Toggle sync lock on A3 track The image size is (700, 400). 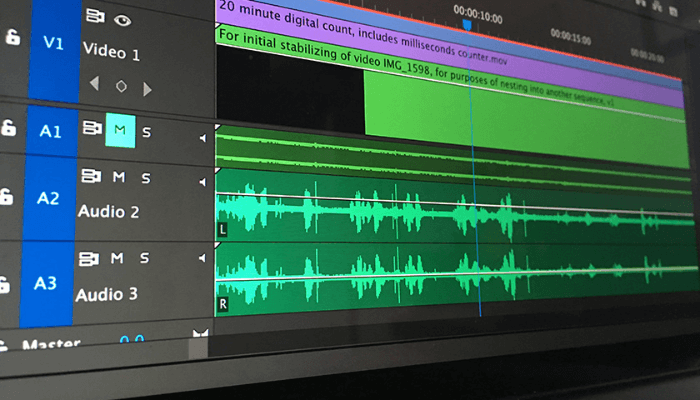pos(88,258)
